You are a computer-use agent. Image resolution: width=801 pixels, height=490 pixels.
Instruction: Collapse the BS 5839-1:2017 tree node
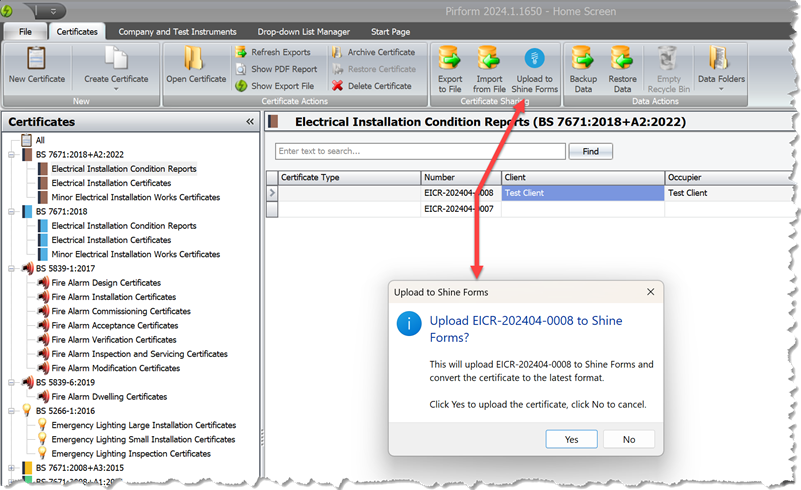[x=12, y=269]
